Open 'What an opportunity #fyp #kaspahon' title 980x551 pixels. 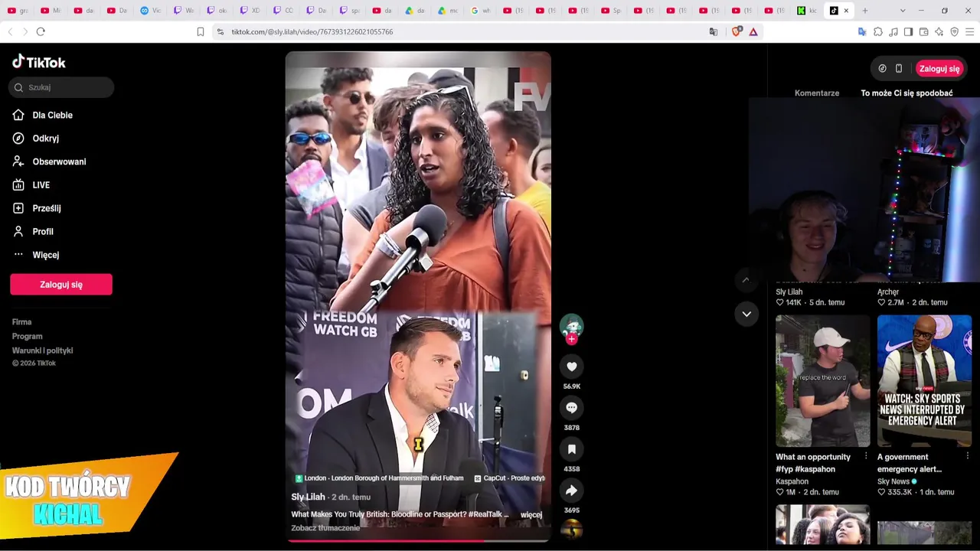813,463
